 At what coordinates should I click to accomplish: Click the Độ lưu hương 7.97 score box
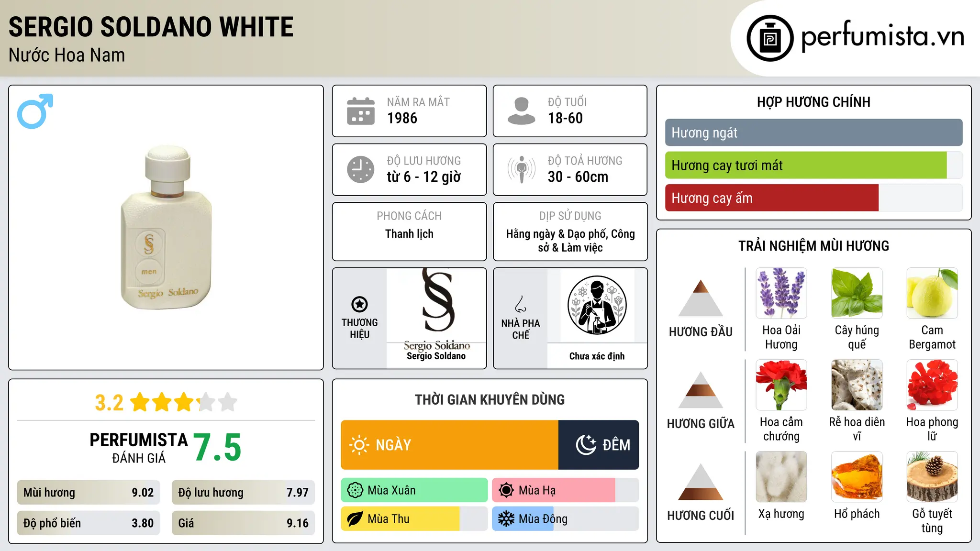pyautogui.click(x=244, y=493)
